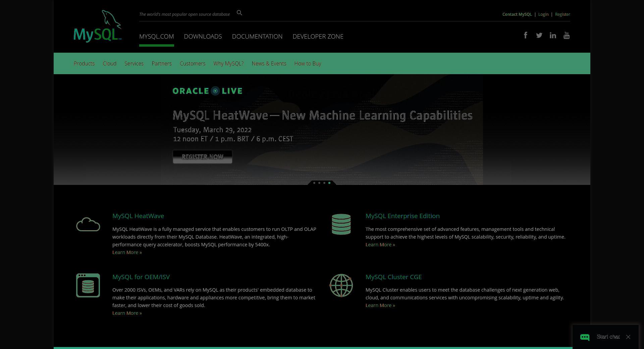
Task: Click the Enterprise Edition database icon
Action: [x=341, y=224]
